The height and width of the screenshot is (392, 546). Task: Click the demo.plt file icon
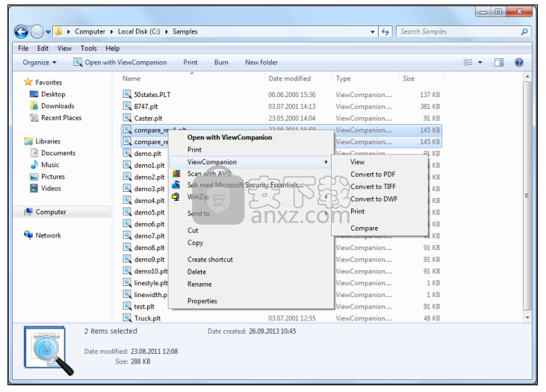pos(127,153)
